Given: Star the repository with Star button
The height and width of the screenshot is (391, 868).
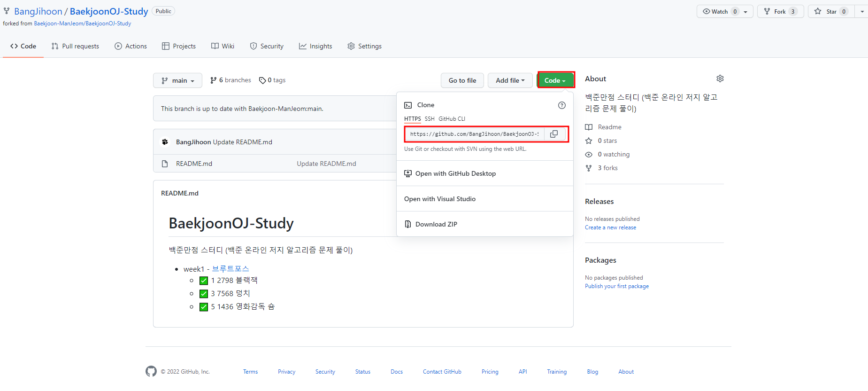Looking at the screenshot, I should 831,11.
